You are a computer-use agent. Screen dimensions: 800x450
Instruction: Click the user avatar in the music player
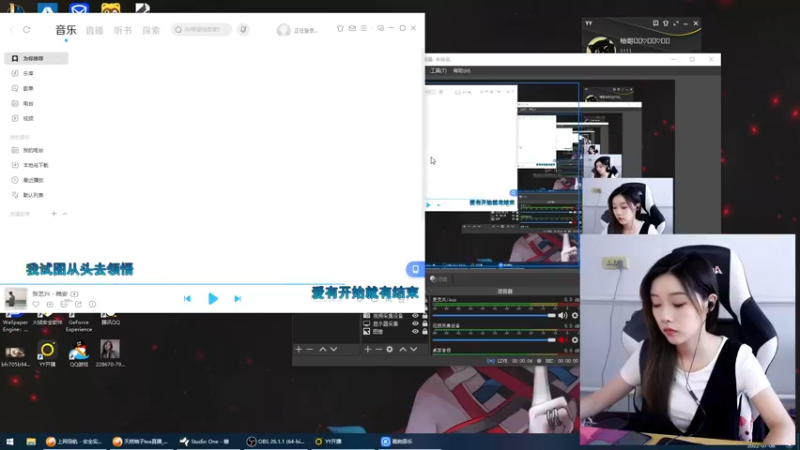pyautogui.click(x=283, y=30)
